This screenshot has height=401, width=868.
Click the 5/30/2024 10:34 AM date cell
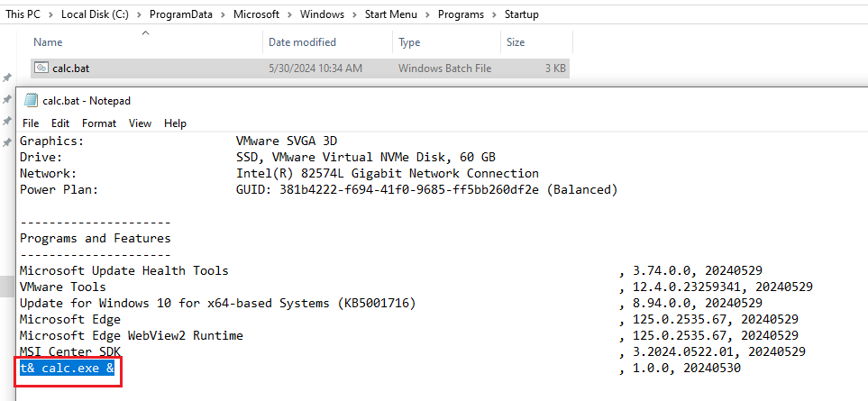315,68
